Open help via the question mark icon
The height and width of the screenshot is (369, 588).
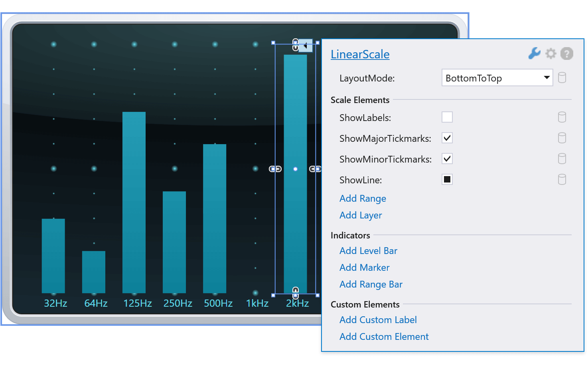pos(567,53)
